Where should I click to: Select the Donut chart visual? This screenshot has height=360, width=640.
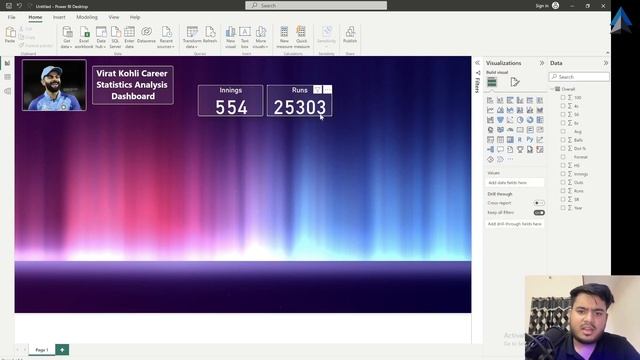530,120
